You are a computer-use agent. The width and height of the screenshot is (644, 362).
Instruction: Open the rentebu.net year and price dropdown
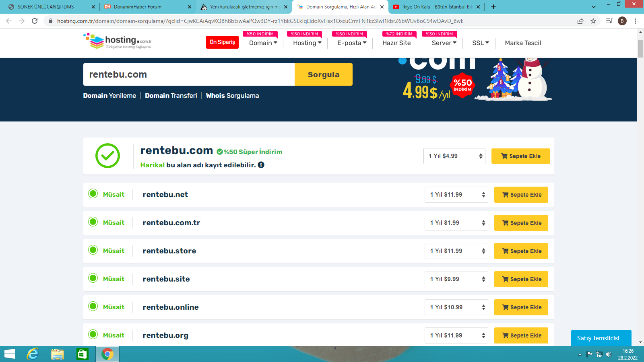(456, 195)
